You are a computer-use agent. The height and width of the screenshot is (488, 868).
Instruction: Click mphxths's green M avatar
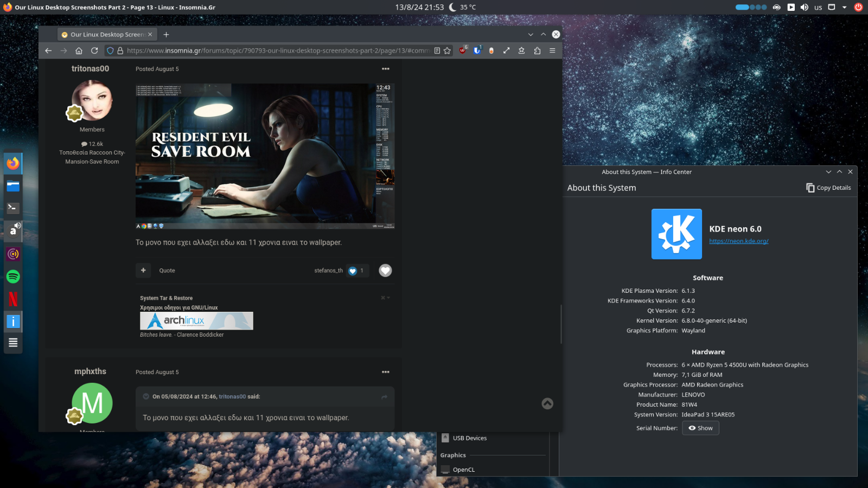tap(92, 403)
